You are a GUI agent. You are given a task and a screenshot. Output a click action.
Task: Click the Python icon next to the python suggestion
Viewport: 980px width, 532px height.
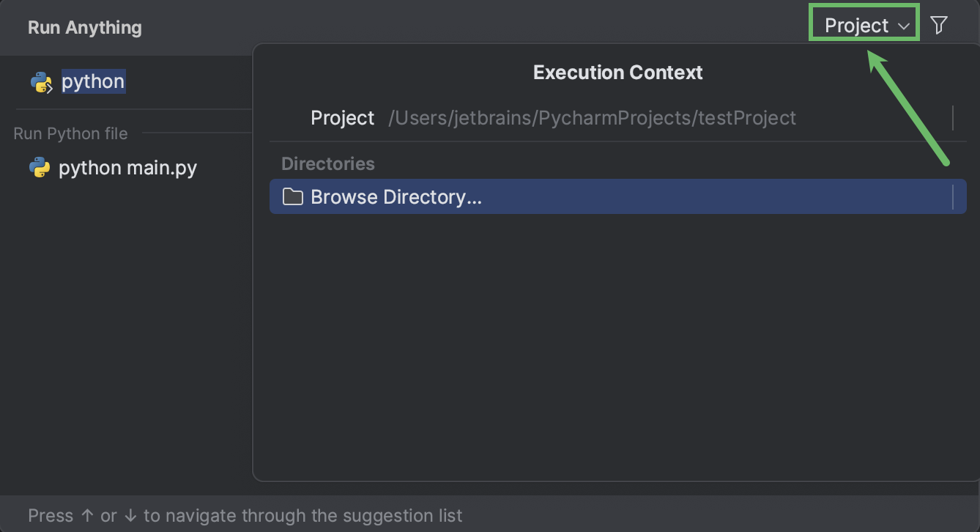40,81
